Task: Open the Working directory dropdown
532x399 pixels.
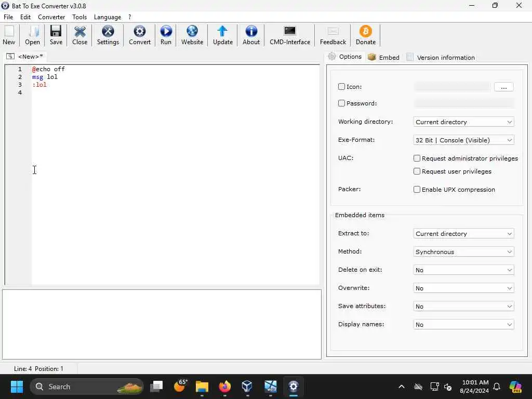Action: (463, 122)
